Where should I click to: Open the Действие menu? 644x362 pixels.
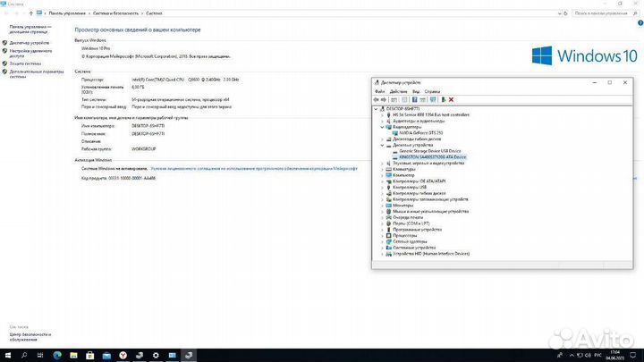pyautogui.click(x=396, y=91)
